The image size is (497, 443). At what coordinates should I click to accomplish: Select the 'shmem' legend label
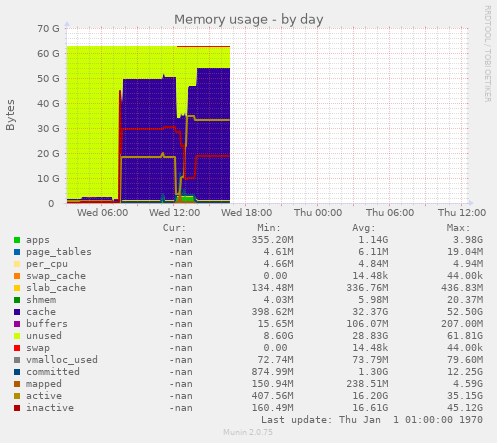pyautogui.click(x=41, y=300)
